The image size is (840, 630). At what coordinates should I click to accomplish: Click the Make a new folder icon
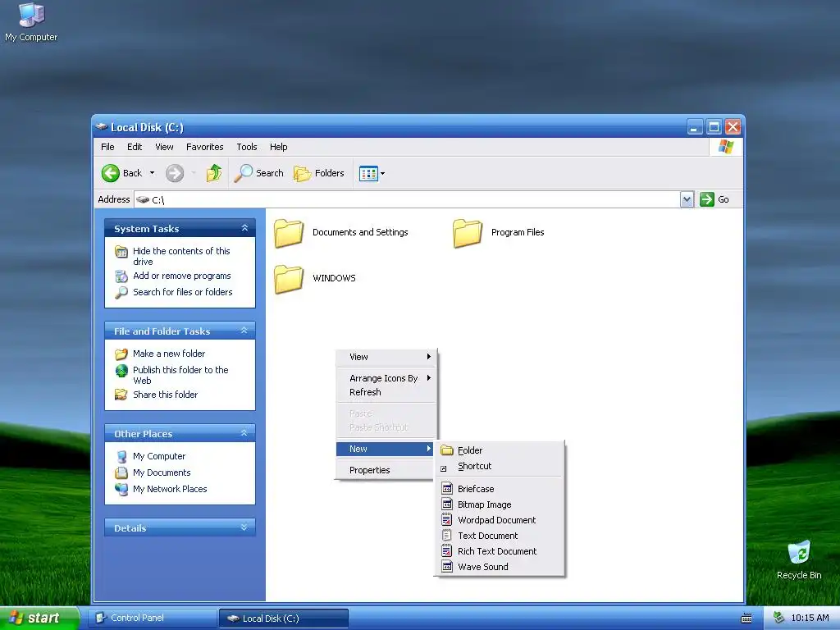coord(121,354)
